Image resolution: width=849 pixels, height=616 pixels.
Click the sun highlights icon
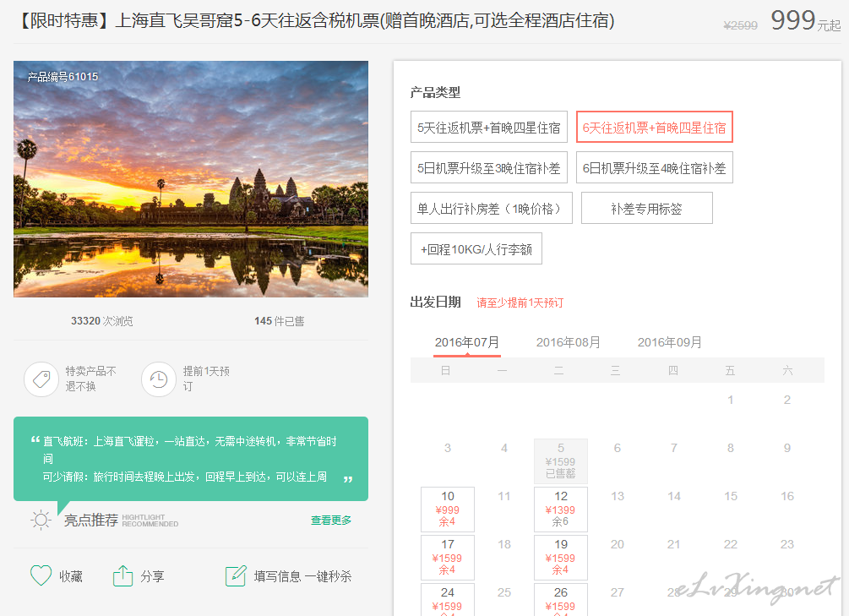pyautogui.click(x=41, y=521)
